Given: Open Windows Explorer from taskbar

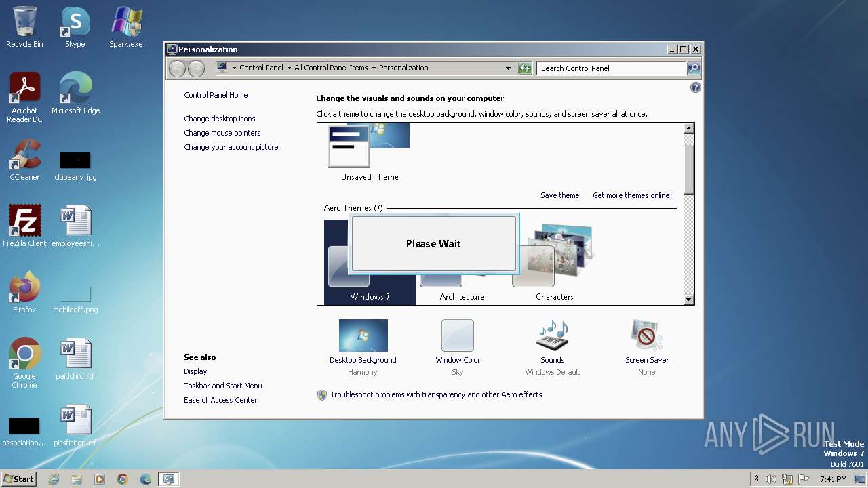Looking at the screenshot, I should [77, 479].
